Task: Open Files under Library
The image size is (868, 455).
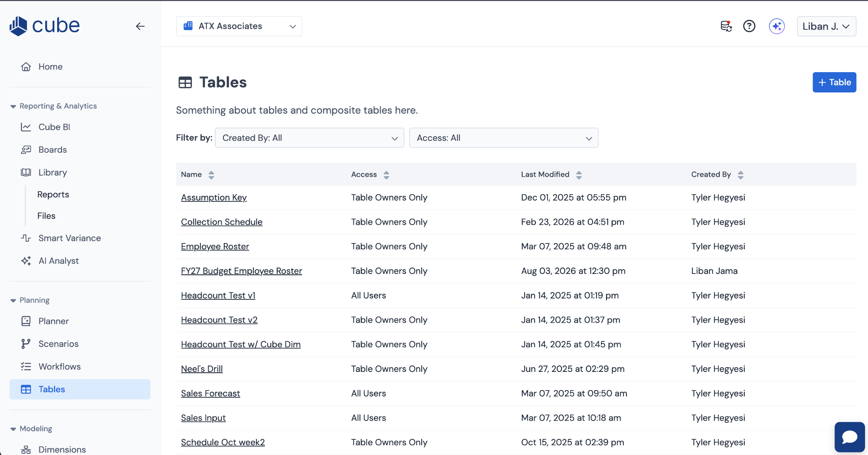Action: 46,216
